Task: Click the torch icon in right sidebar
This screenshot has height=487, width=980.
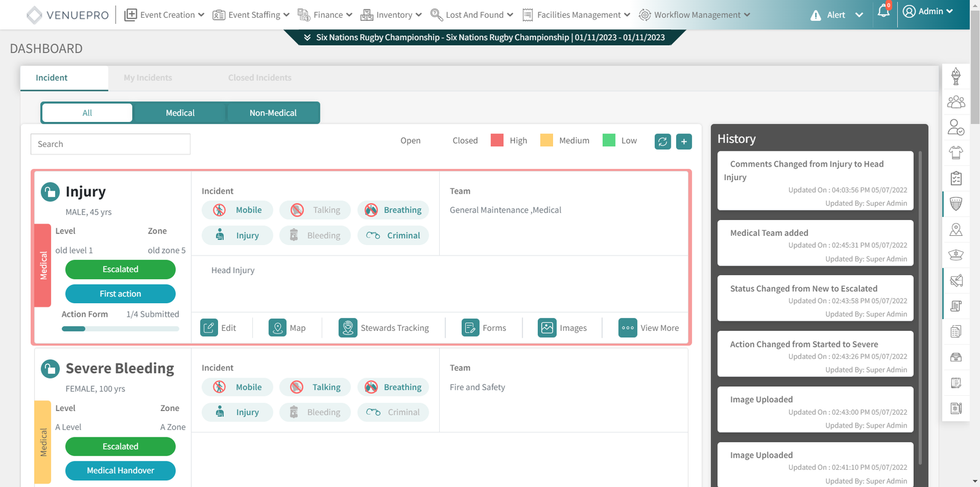Action: tap(956, 77)
